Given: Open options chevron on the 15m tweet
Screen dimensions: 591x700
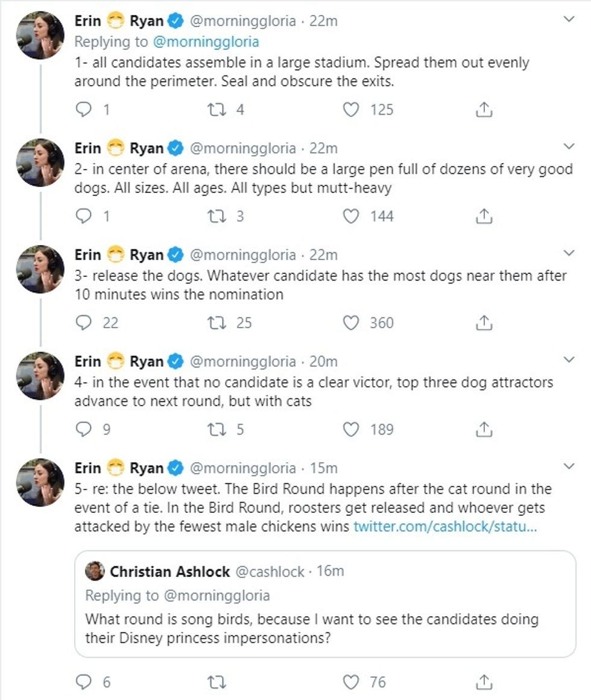Looking at the screenshot, I should coord(568,466).
